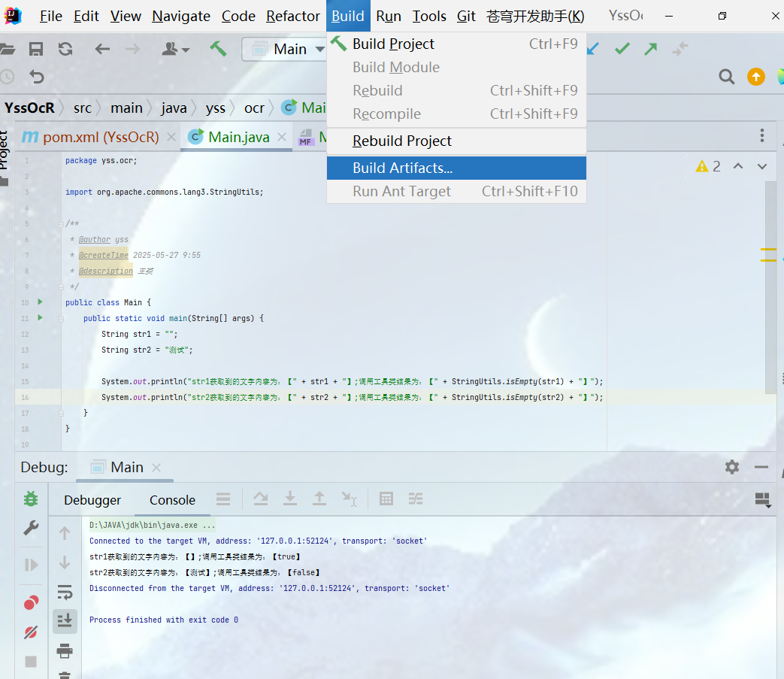Click yss in the breadcrumb
Image resolution: width=784 pixels, height=679 pixels.
coord(216,108)
